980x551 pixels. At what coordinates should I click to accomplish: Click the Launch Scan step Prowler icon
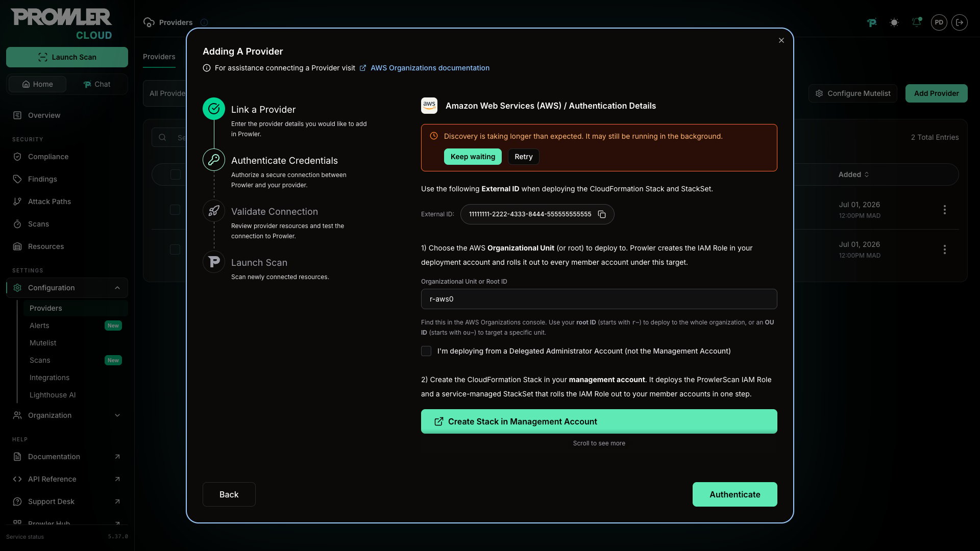point(214,262)
